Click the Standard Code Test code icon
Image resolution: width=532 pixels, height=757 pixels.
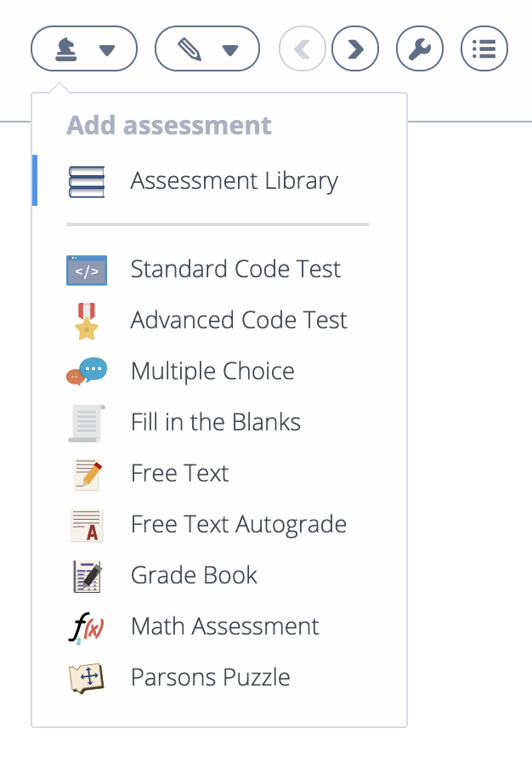pos(87,270)
